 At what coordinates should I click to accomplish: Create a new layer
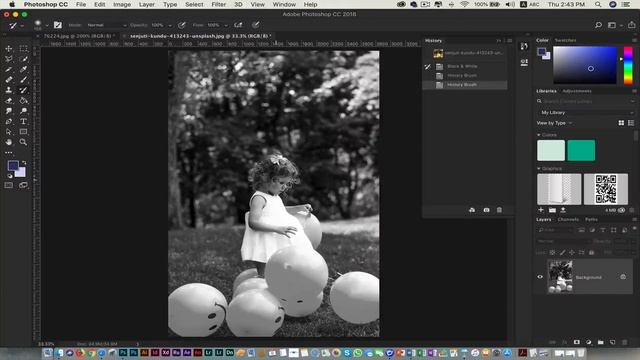(612, 342)
